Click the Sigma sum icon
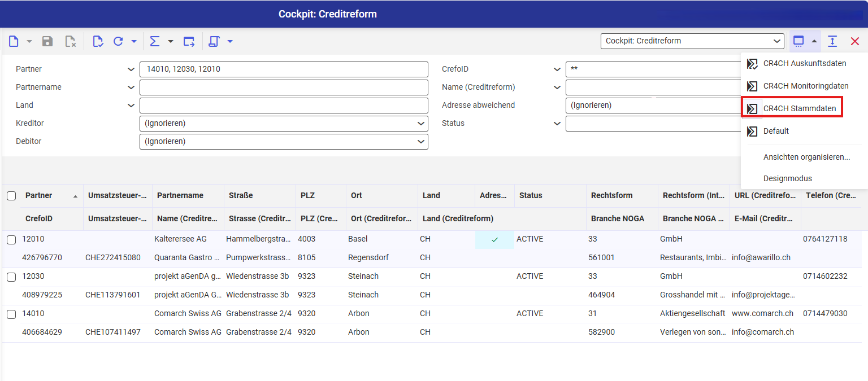 click(154, 41)
